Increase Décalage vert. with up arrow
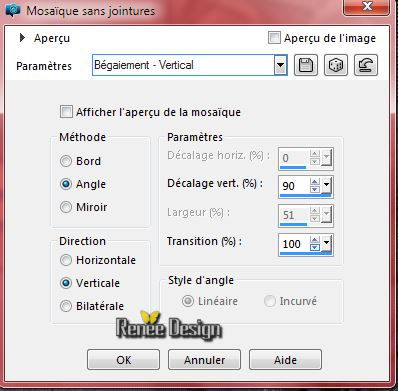Screen dimensions: 398x391 pos(315,182)
